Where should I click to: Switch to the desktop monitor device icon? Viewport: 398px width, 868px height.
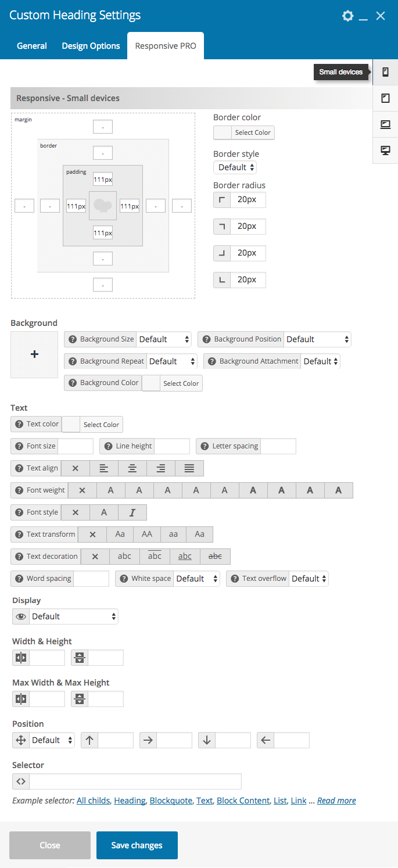[385, 150]
